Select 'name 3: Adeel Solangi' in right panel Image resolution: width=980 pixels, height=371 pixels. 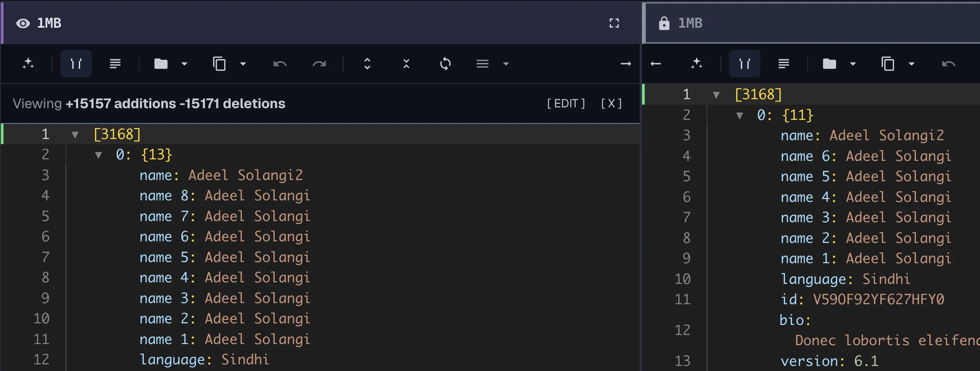[x=866, y=218]
